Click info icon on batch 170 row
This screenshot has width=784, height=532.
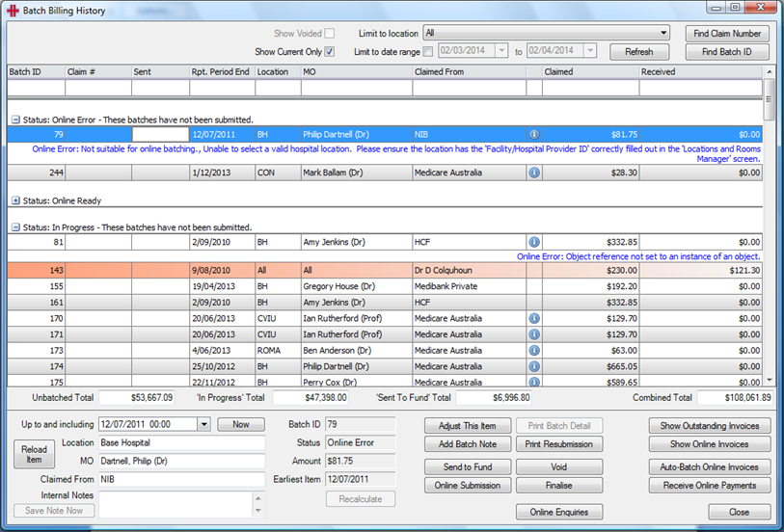click(534, 317)
